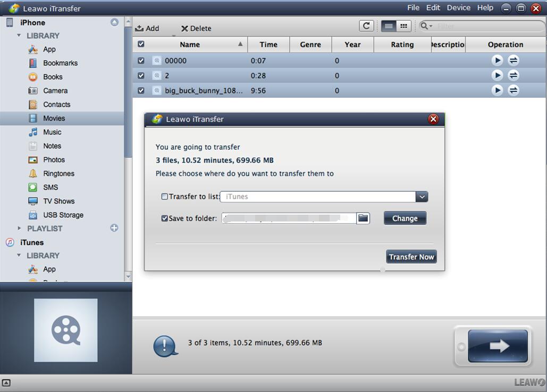Open the Help menu
Image resolution: width=547 pixels, height=392 pixels.
pyautogui.click(x=485, y=7)
